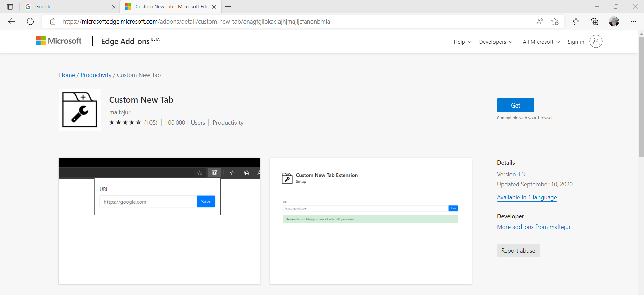Select the Custom New Tab - Microsoft Edge tab
Image resolution: width=644 pixels, height=295 pixels.
pos(171,7)
